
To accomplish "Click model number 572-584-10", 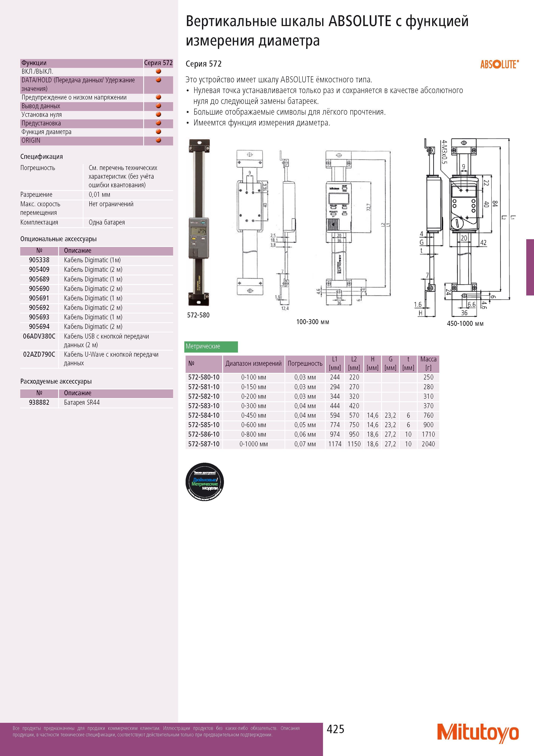I will click(x=204, y=415).
